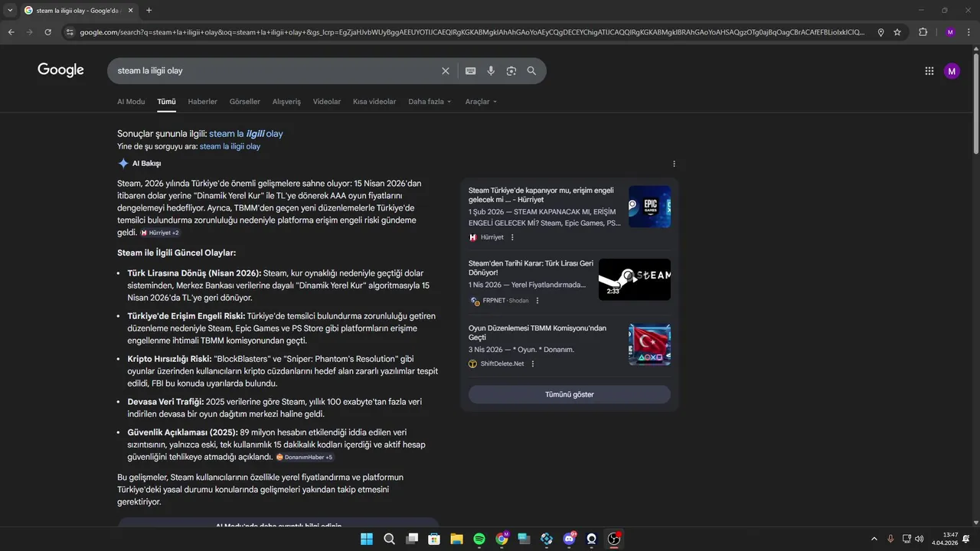Click the Turkish flag article thumbnail
This screenshot has height=551, width=980.
(x=649, y=344)
